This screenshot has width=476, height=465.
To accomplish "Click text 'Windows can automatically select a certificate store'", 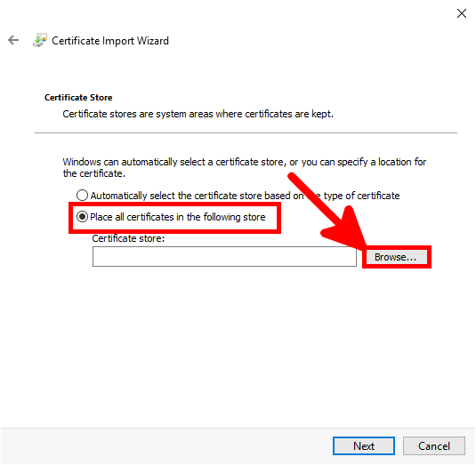I will [x=173, y=162].
